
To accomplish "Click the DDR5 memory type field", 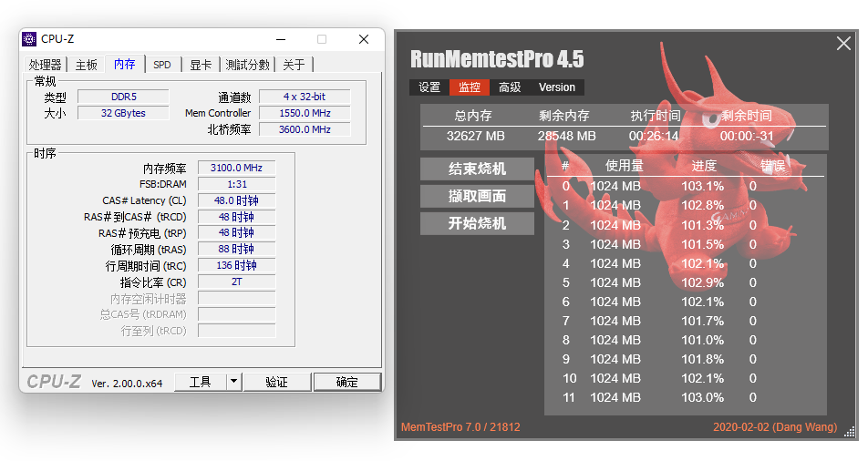I will pos(123,97).
